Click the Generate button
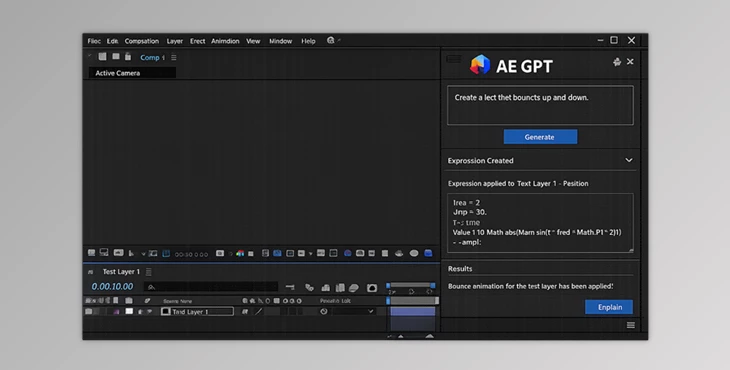The height and width of the screenshot is (370, 730). [540, 137]
